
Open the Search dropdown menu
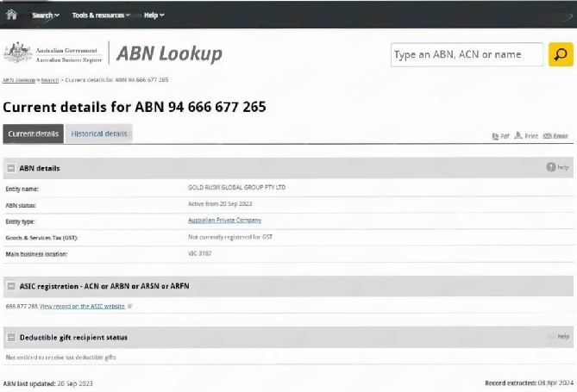coord(46,16)
